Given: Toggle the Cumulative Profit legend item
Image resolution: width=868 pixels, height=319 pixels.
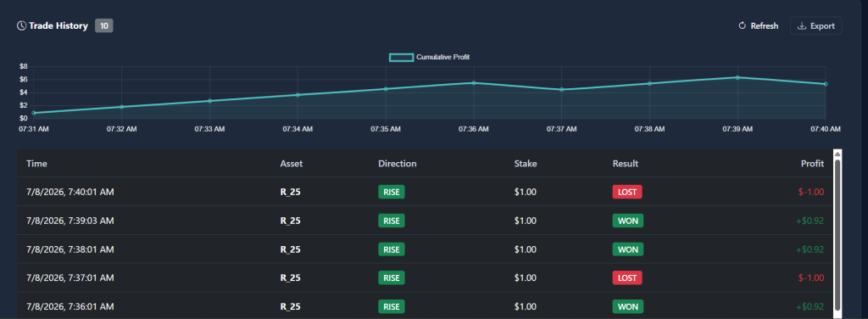Looking at the screenshot, I should coord(430,57).
